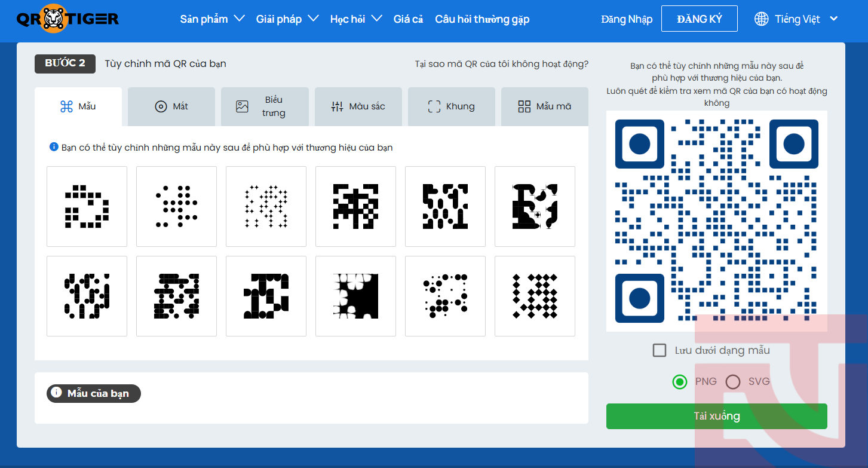Switch to the Màu sắc tab
This screenshot has height=468, width=868.
click(x=358, y=106)
